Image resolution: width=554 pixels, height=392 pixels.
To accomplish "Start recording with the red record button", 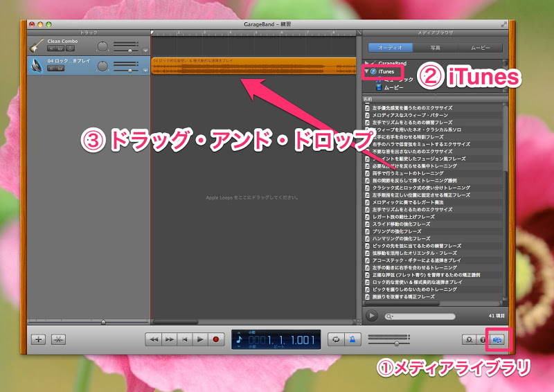I will point(216,339).
